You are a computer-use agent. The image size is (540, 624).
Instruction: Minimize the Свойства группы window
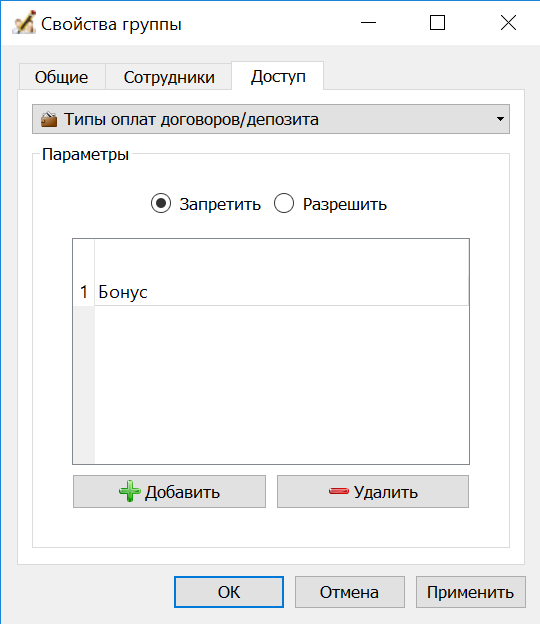[x=368, y=23]
